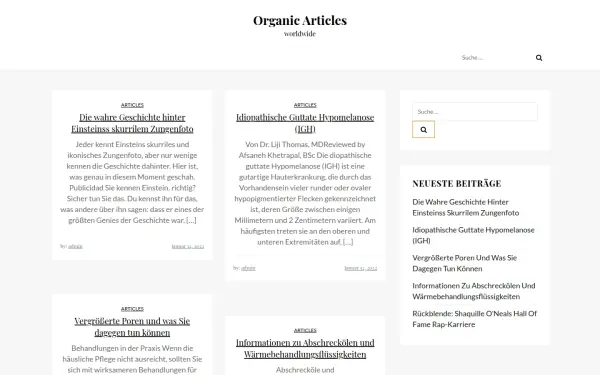
Task: Open sidebar post 'Informationen Zu Abschreckölen'
Action: point(474,291)
